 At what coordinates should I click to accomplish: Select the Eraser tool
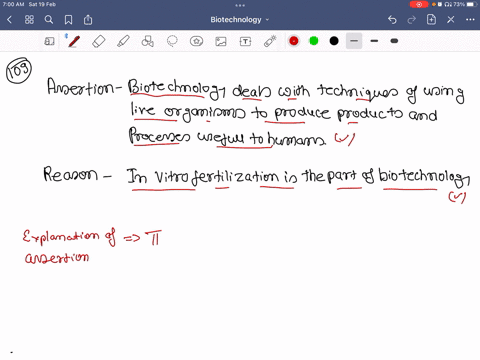[x=98, y=41]
